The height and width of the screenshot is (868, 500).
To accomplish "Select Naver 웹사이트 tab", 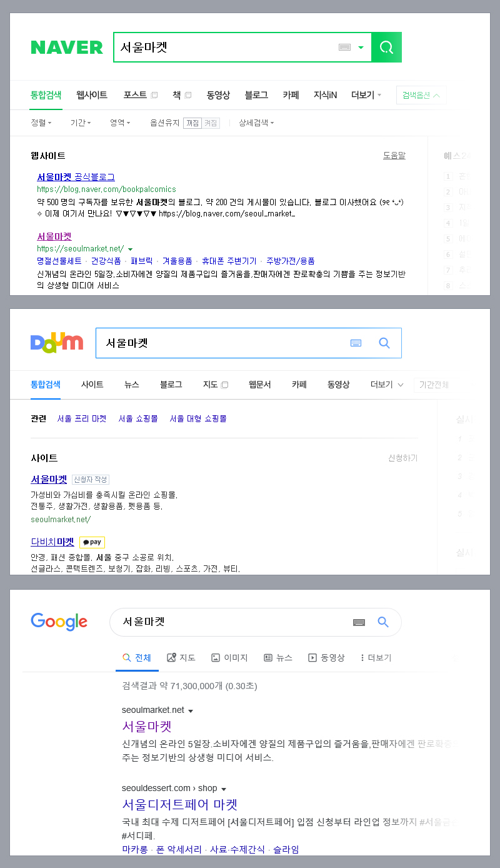I will pos(92,95).
